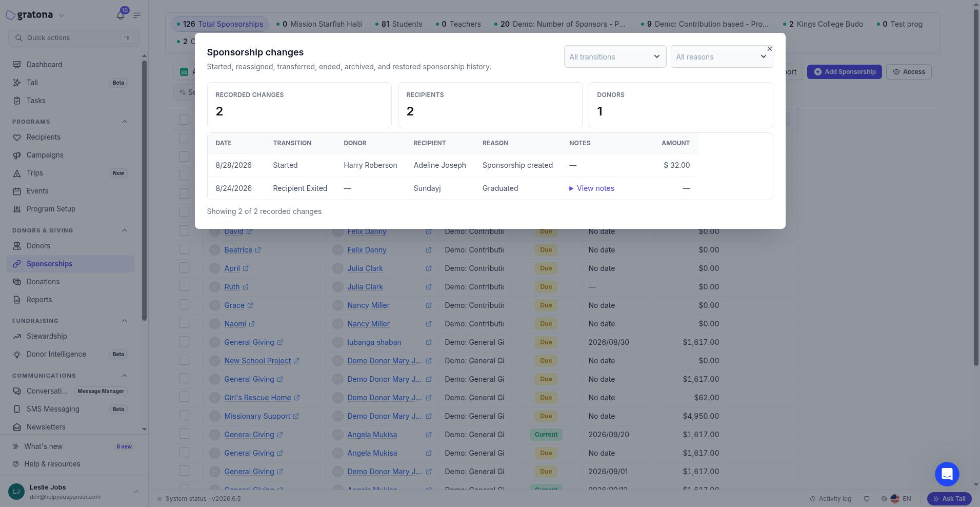
Task: Check the checkbox for the Naomi row
Action: (x=184, y=323)
